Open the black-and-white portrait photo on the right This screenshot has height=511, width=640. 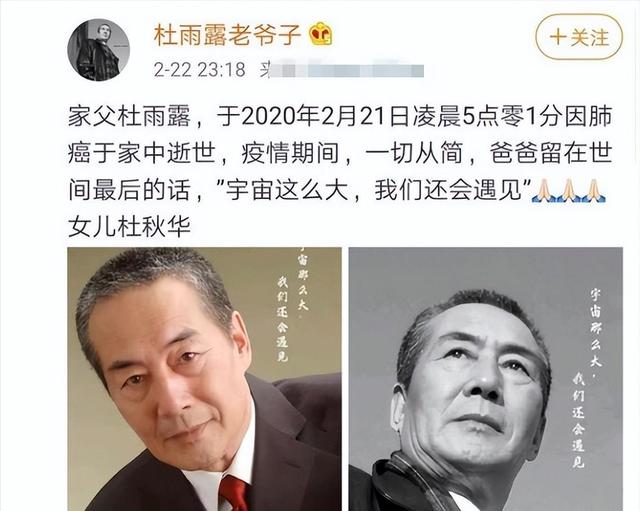point(486,379)
